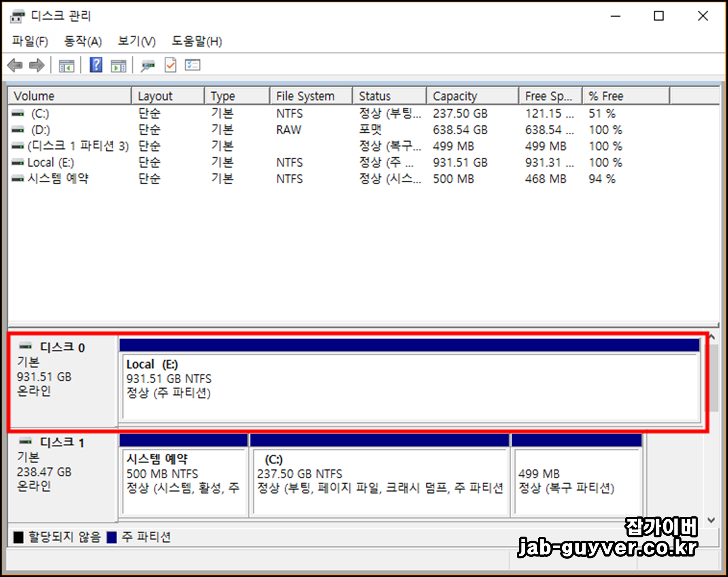Click the orange checkmark document toolbar icon

pyautogui.click(x=170, y=65)
